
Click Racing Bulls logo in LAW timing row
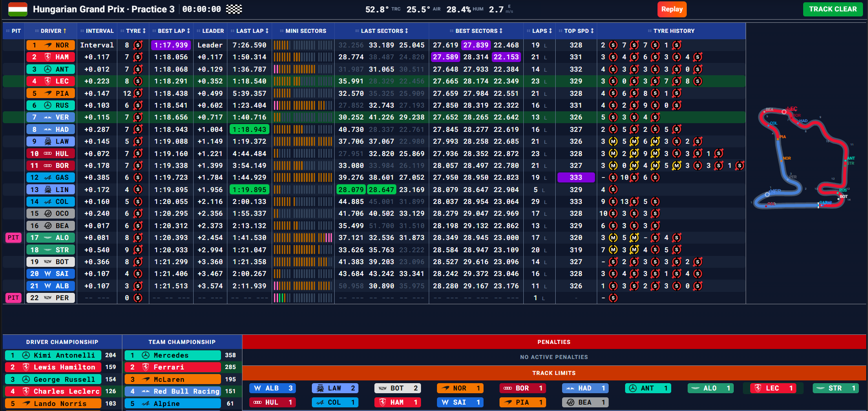[x=48, y=141]
